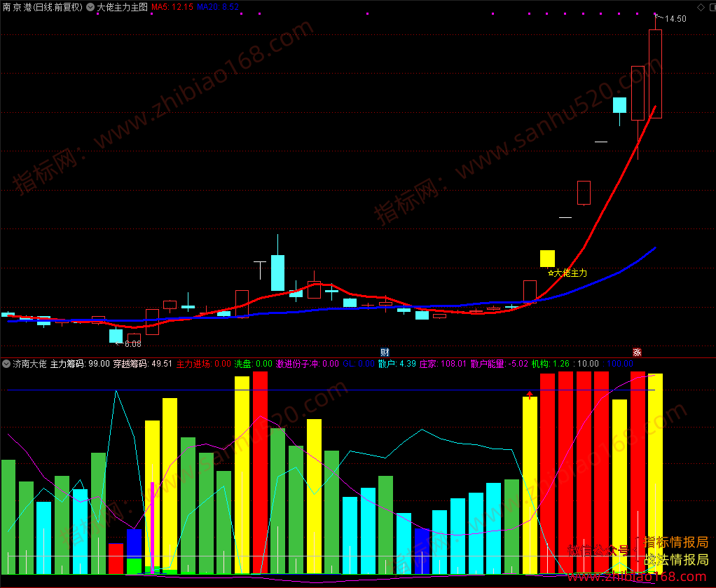Click the : 100.00 blue value

click(x=618, y=364)
